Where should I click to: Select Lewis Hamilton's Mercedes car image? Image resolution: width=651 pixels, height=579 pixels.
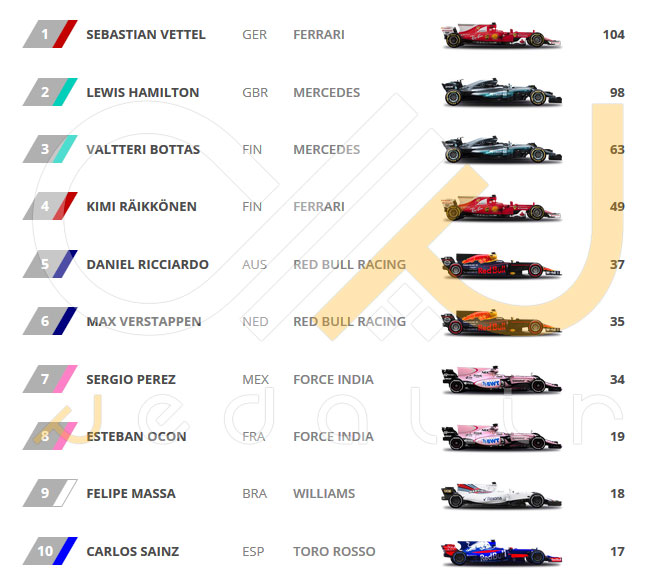click(x=501, y=92)
